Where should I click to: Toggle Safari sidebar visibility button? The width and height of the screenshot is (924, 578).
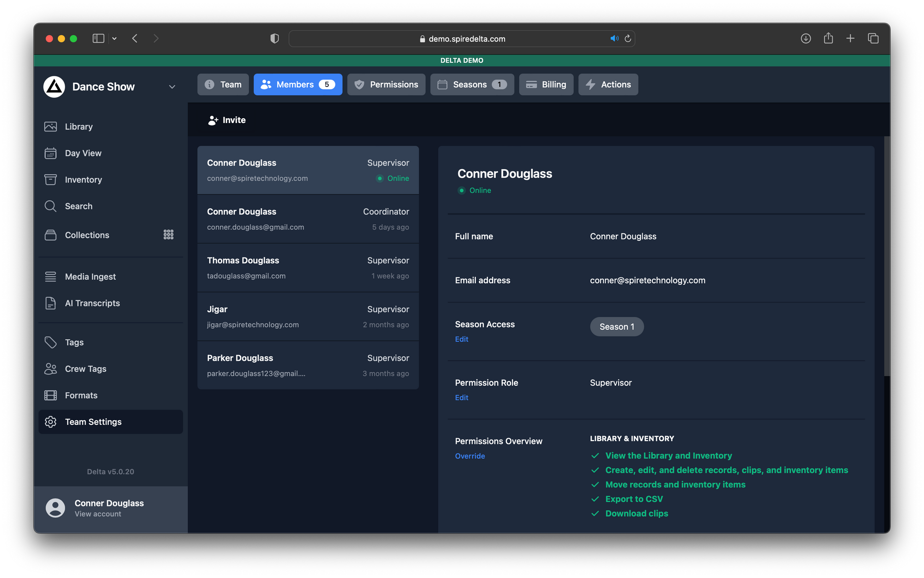pos(98,38)
